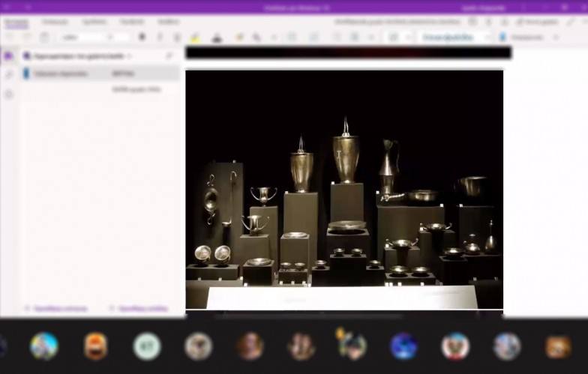588x374 pixels.
Task: Open the Draw ribbon tab
Action: 94,22
